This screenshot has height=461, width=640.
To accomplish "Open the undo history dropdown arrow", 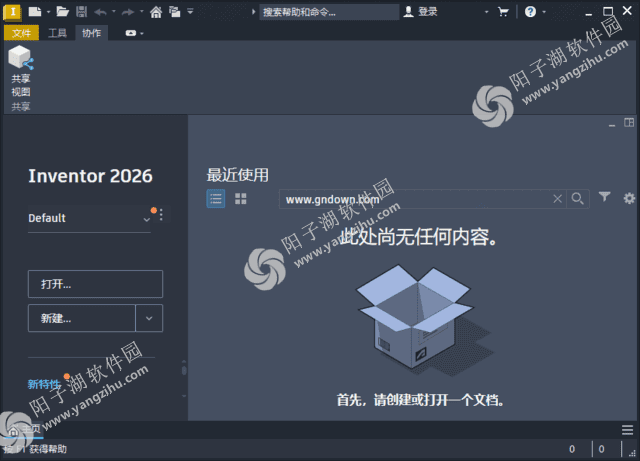I will pyautogui.click(x=114, y=12).
